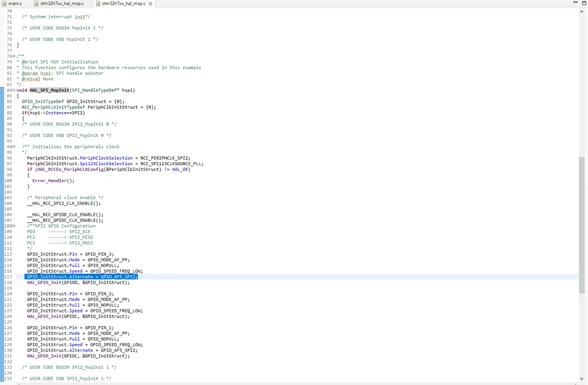Maximize the editor area using top-right icon
The width and height of the screenshot is (588, 385).
click(583, 2)
